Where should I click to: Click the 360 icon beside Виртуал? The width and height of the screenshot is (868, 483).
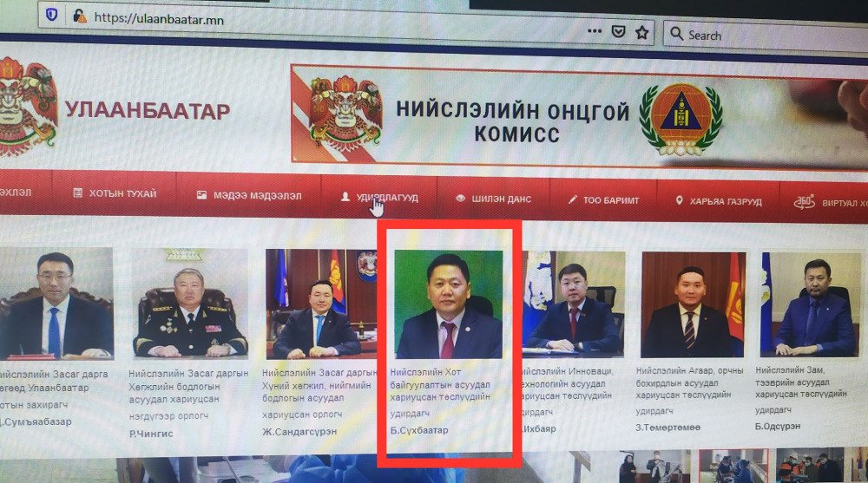click(x=805, y=201)
